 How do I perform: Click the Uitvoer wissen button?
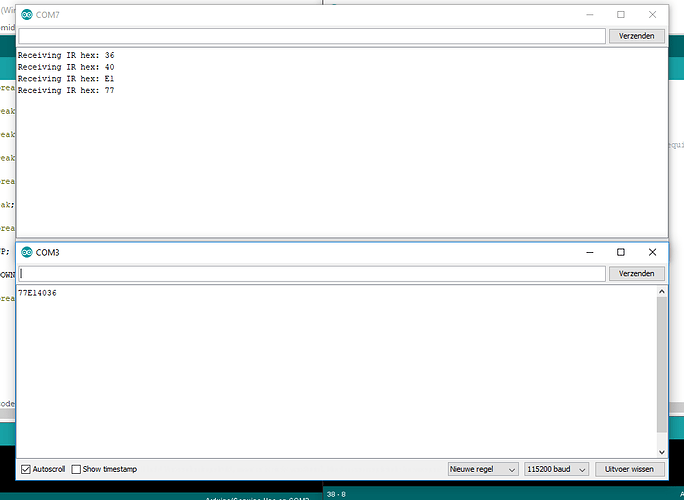pos(629,469)
